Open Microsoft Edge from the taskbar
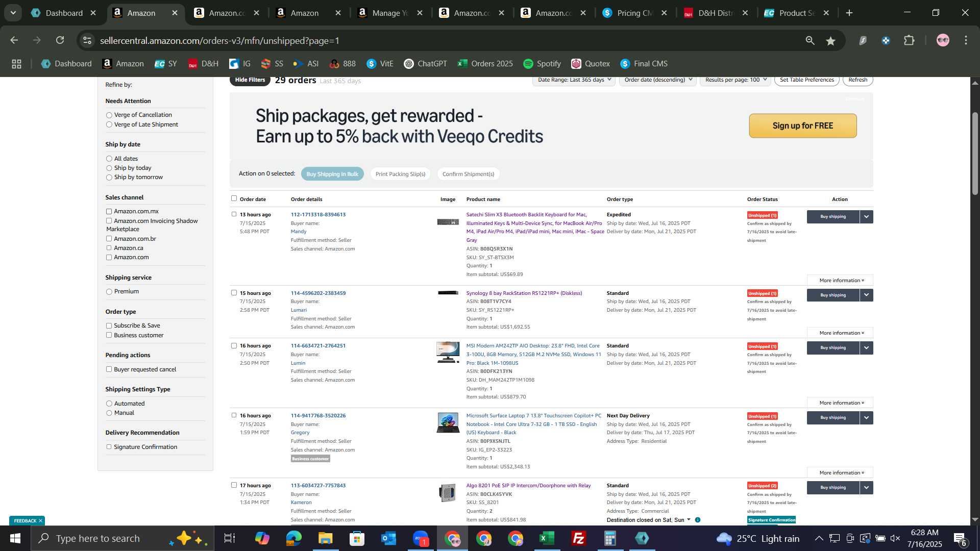980x551 pixels. coord(293,538)
